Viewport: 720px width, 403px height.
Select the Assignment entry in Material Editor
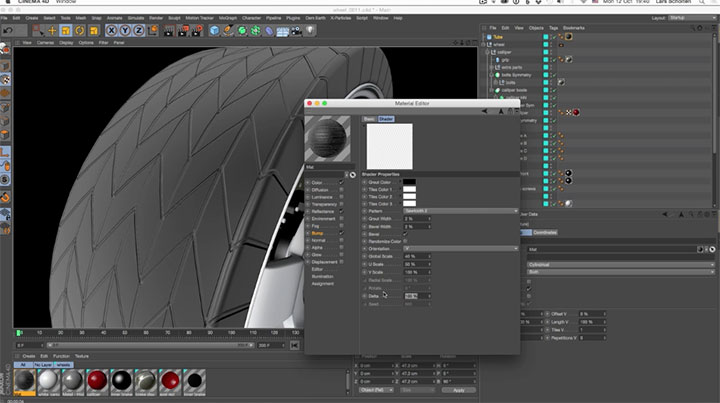pos(323,284)
